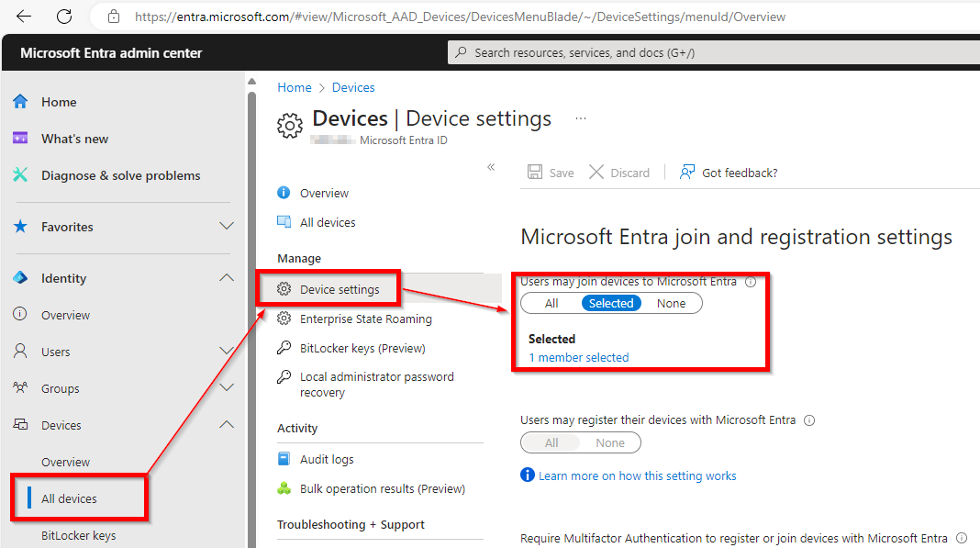The width and height of the screenshot is (980, 548).
Task: Click the info icon next to Users may register devices
Action: 809,420
